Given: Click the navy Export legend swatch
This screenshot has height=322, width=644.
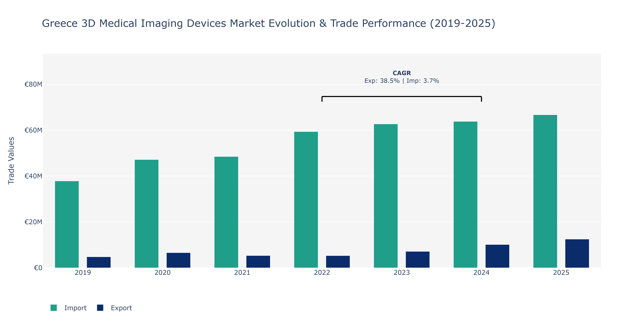Looking at the screenshot, I should (100, 308).
